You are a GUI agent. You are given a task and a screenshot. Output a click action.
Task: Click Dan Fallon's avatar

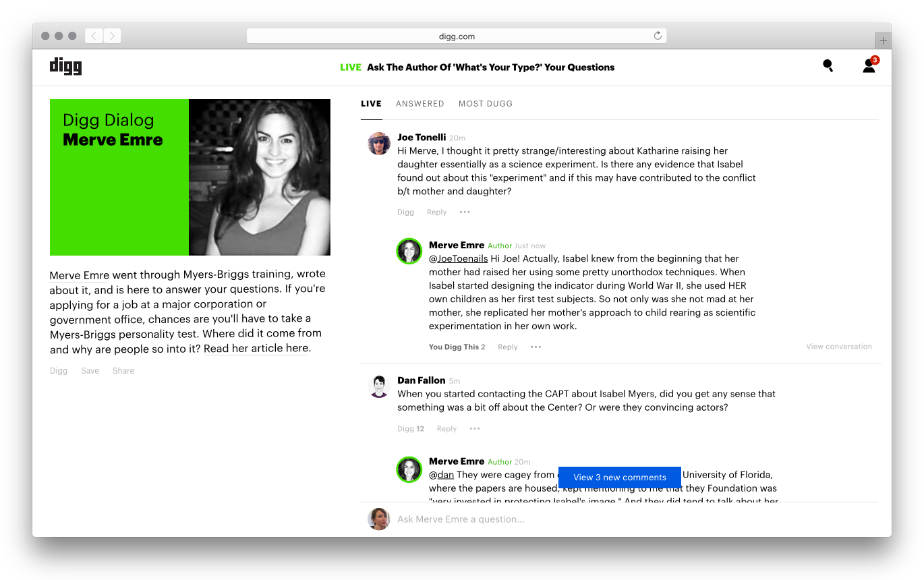click(379, 386)
